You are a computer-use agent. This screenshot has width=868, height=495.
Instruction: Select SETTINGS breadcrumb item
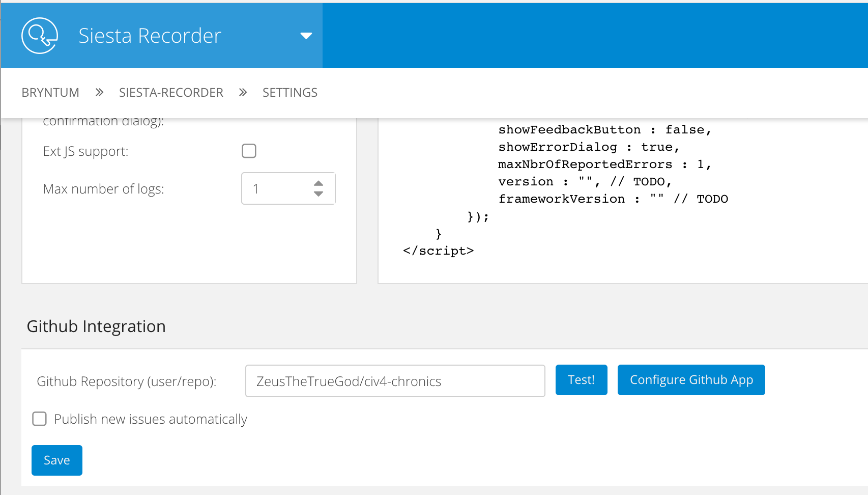[x=290, y=93]
